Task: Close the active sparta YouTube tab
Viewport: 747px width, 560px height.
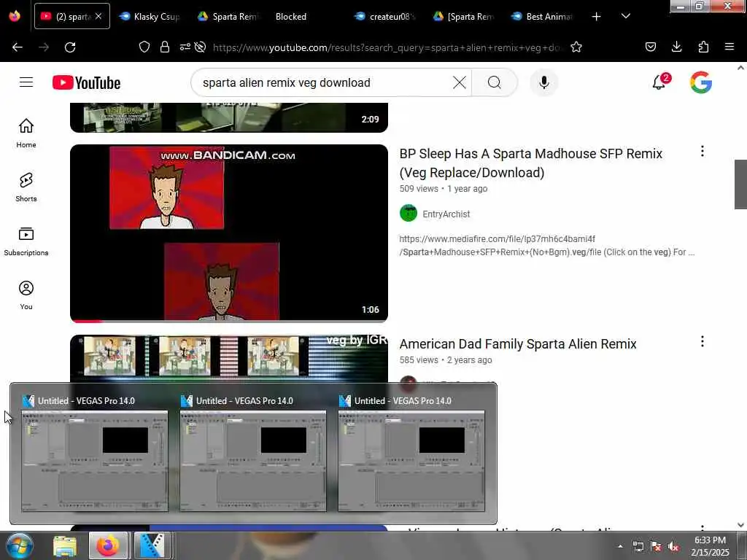Action: coord(98,16)
